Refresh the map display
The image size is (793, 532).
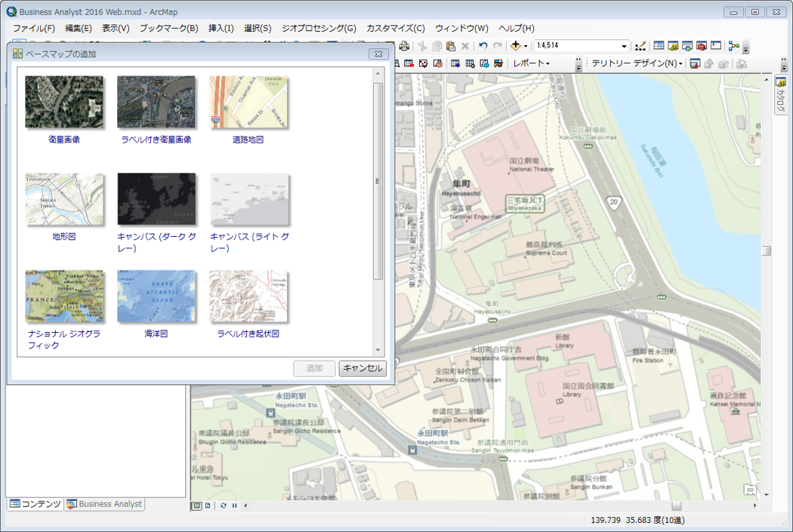click(x=223, y=506)
